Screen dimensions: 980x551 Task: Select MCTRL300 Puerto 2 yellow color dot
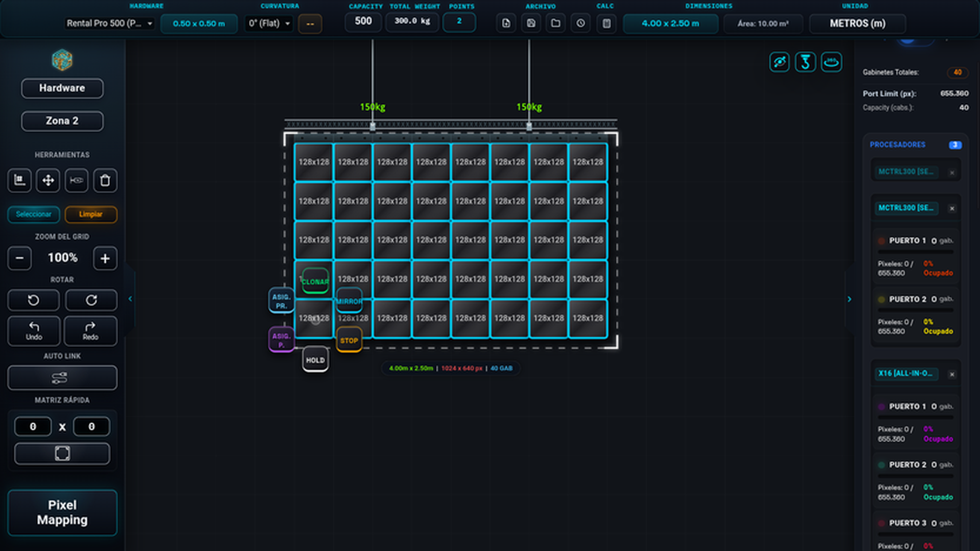click(881, 299)
